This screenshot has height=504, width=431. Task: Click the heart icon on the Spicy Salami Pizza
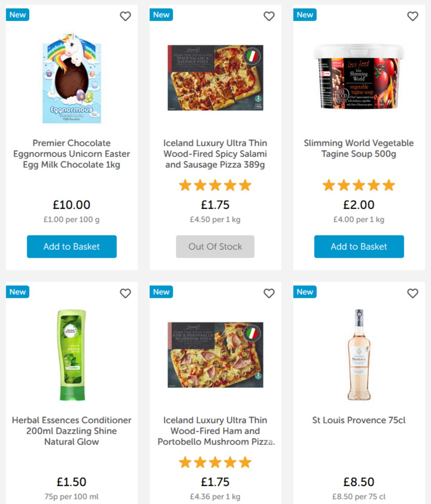(269, 16)
